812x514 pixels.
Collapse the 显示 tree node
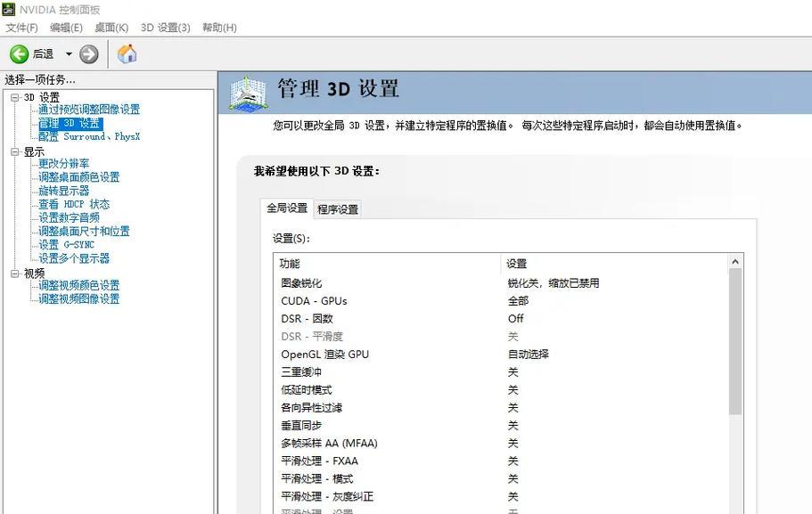15,151
